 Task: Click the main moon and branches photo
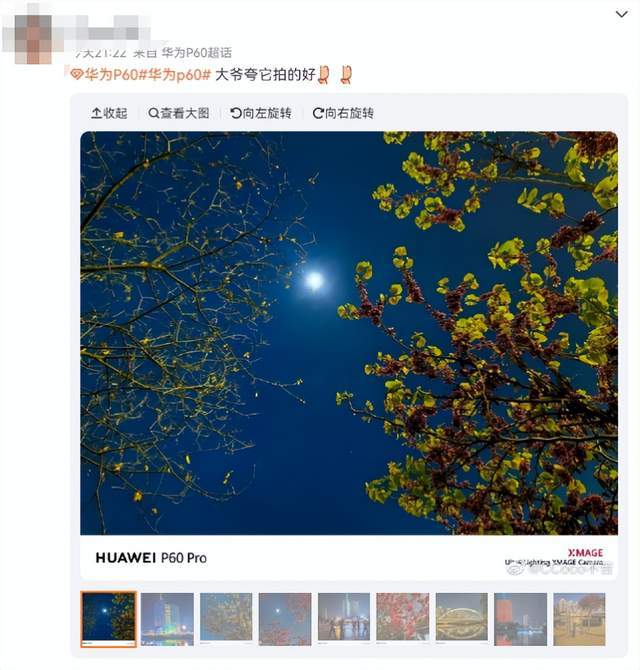pos(349,333)
